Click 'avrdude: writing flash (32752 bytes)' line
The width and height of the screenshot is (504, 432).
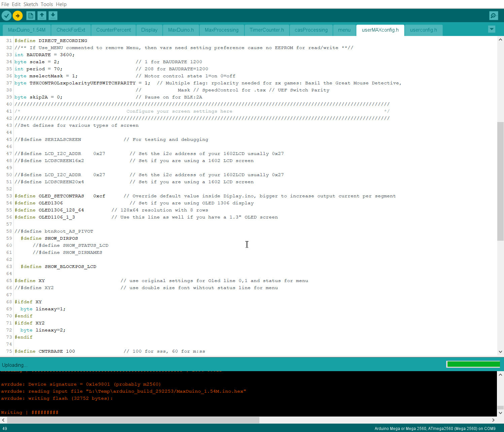pyautogui.click(x=57, y=398)
